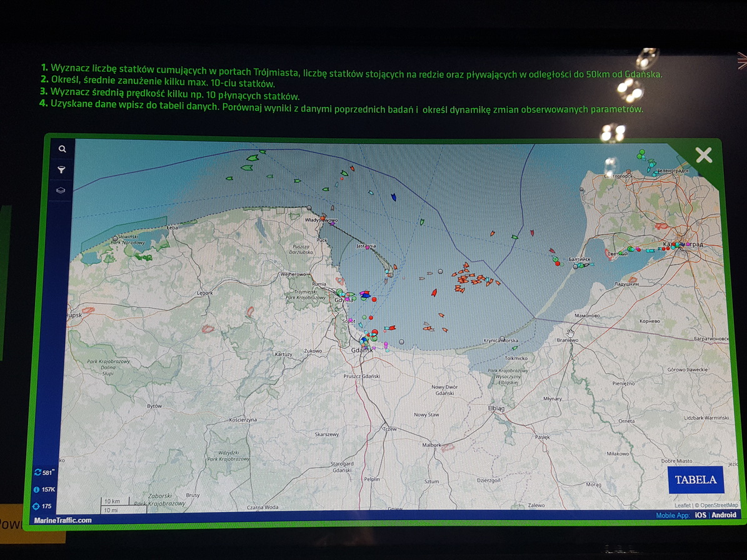Click the Tczew town label
Image resolution: width=747 pixels, height=560 pixels.
tap(389, 429)
